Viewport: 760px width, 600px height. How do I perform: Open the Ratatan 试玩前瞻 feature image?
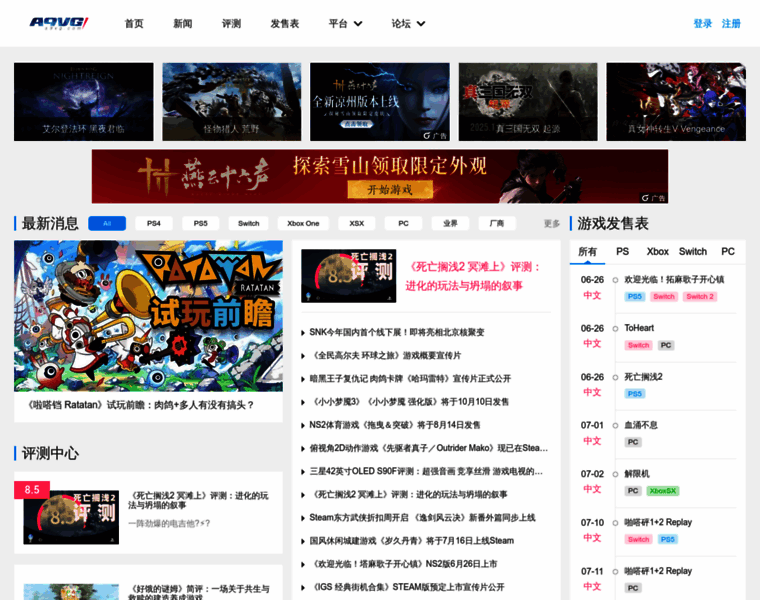tap(148, 316)
